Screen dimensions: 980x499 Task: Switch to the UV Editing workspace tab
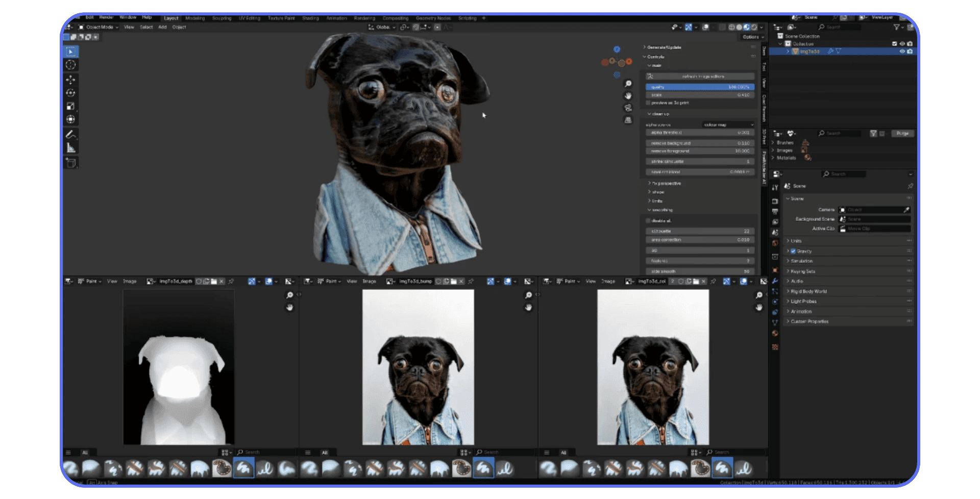point(249,18)
